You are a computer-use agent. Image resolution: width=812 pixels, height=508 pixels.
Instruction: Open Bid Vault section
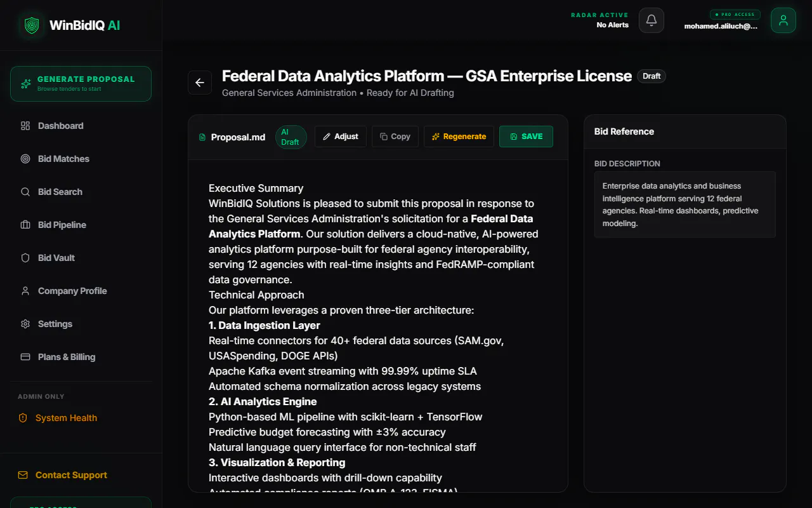point(56,258)
